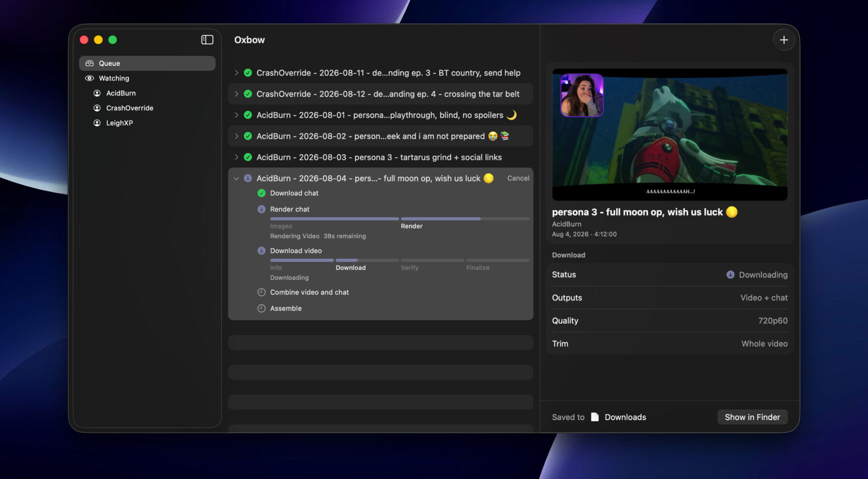Click the Queue tray icon in sidebar

(x=90, y=63)
